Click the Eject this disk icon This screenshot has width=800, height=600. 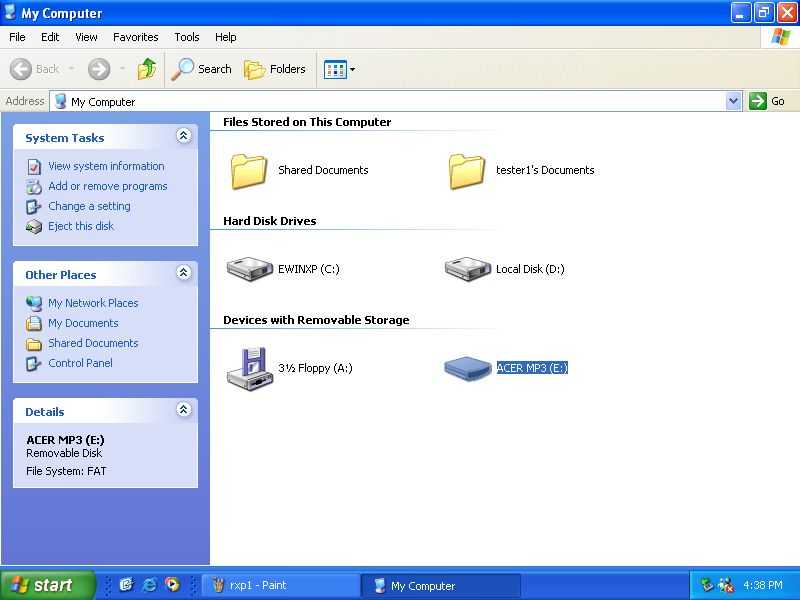pyautogui.click(x=34, y=227)
